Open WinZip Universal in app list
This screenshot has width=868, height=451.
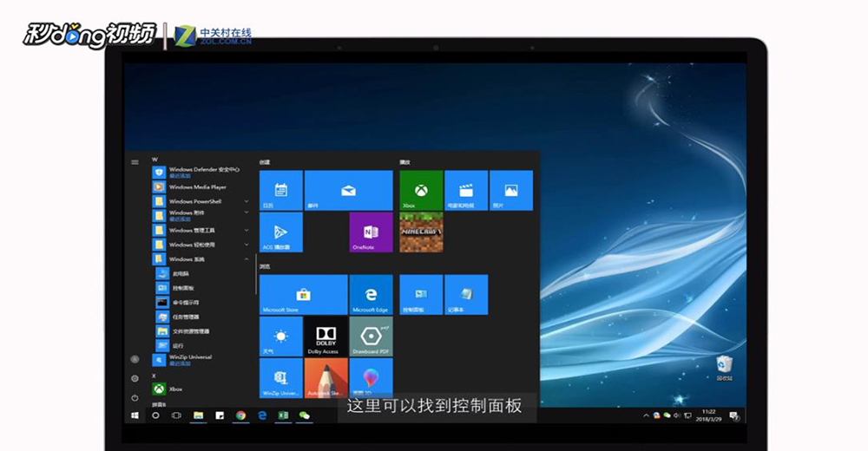click(201, 360)
